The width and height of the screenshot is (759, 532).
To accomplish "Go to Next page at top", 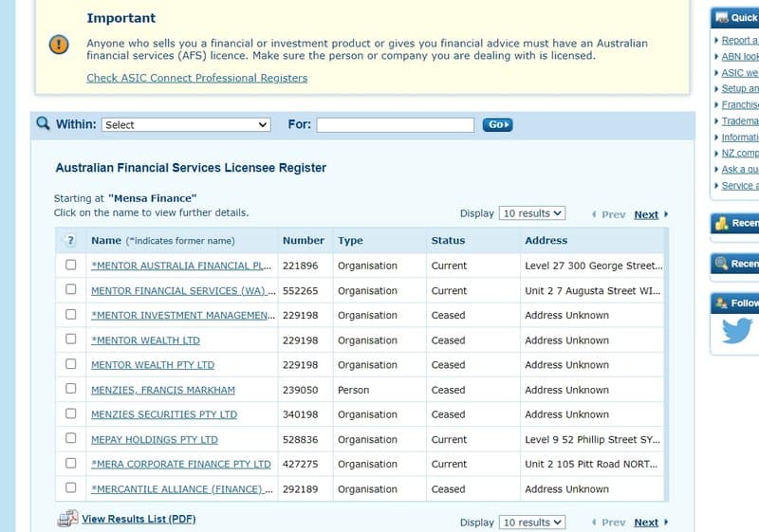I will click(646, 214).
